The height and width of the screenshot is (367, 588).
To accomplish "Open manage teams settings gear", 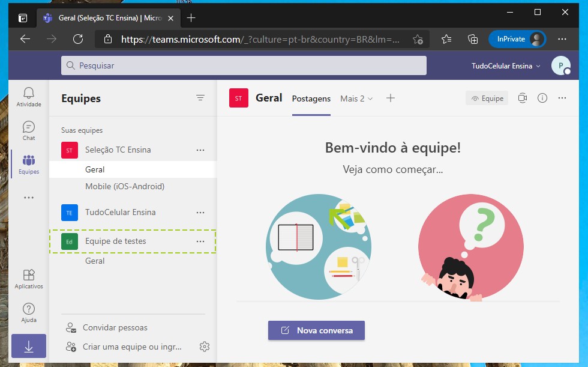I will (204, 347).
